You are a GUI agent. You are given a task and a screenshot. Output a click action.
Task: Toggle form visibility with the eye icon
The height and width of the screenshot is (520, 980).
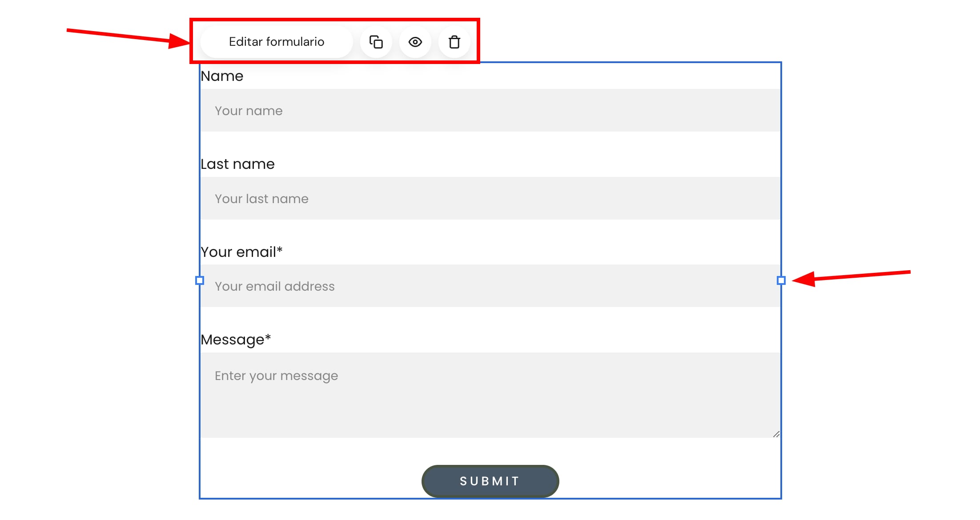click(415, 42)
